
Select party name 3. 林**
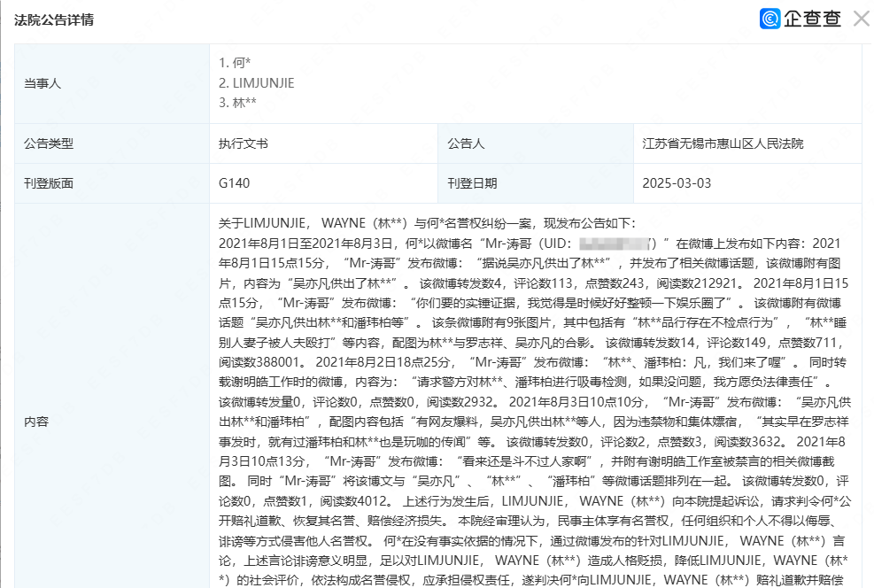point(237,103)
